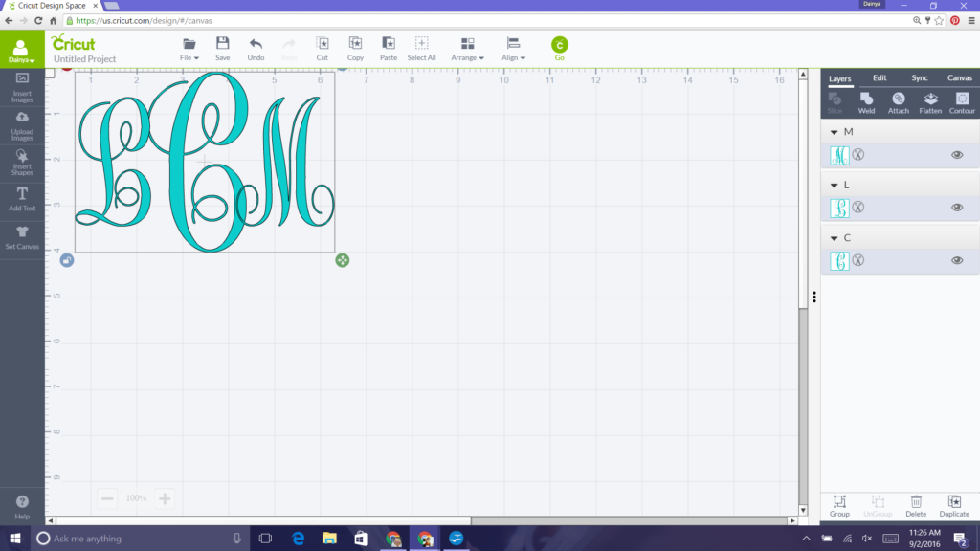
Task: Click the lock aspect ratio handle
Action: tap(67, 260)
